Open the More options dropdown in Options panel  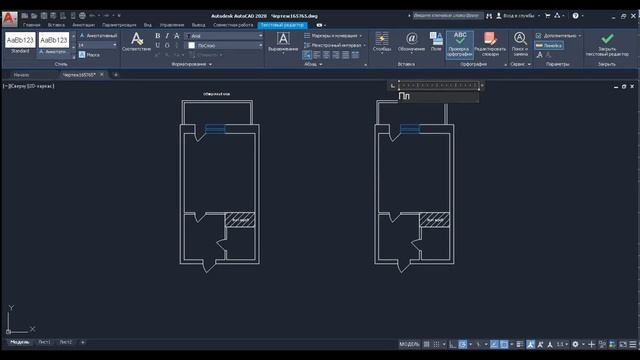point(558,36)
